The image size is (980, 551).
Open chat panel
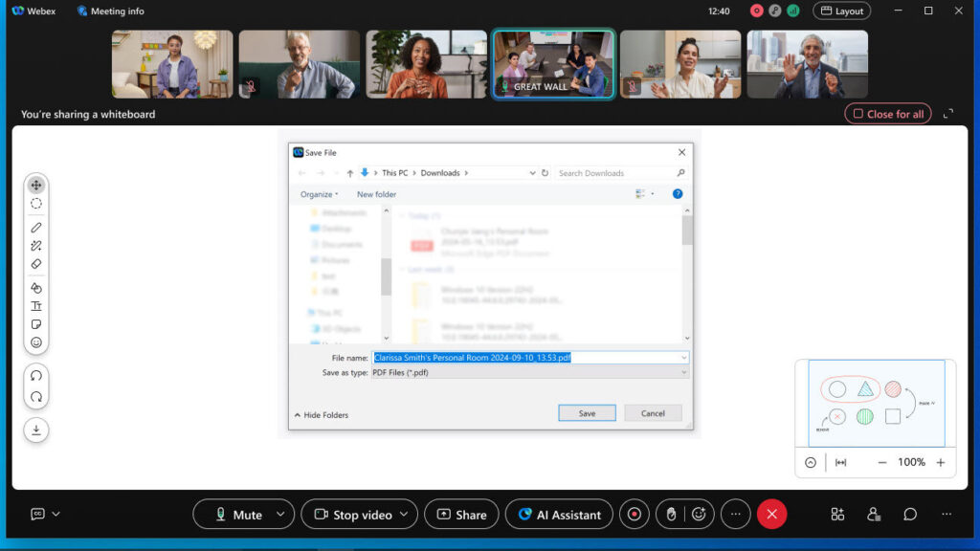point(910,514)
